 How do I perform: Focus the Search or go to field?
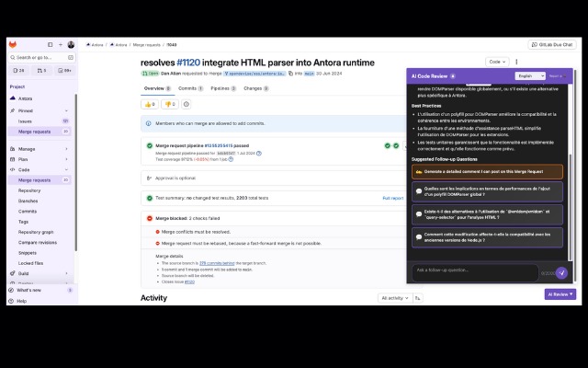[x=41, y=57]
